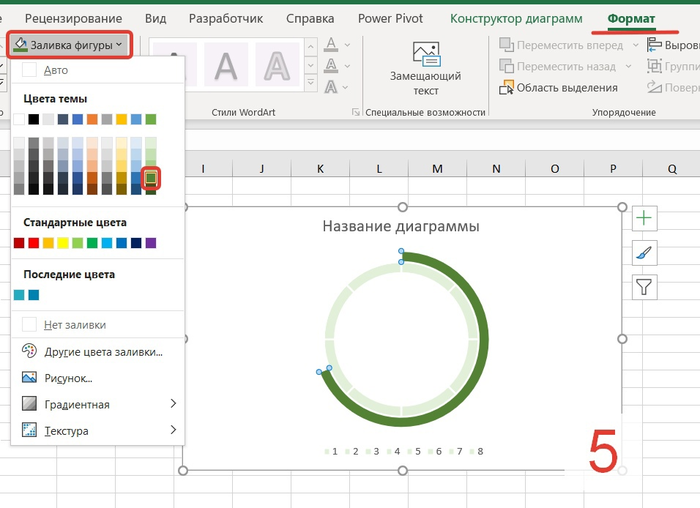Pick the white theme color swatch
Screen dimensions: 700x508
point(19,119)
